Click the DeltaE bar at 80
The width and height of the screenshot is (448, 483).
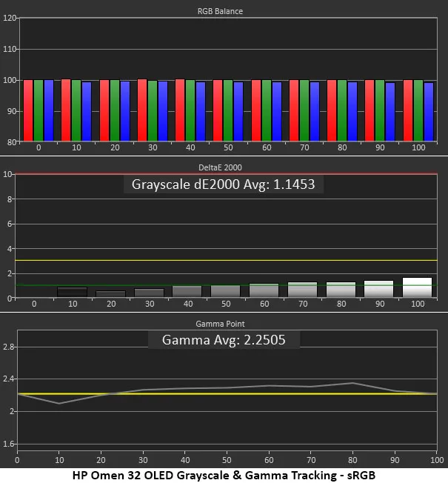[x=341, y=290]
